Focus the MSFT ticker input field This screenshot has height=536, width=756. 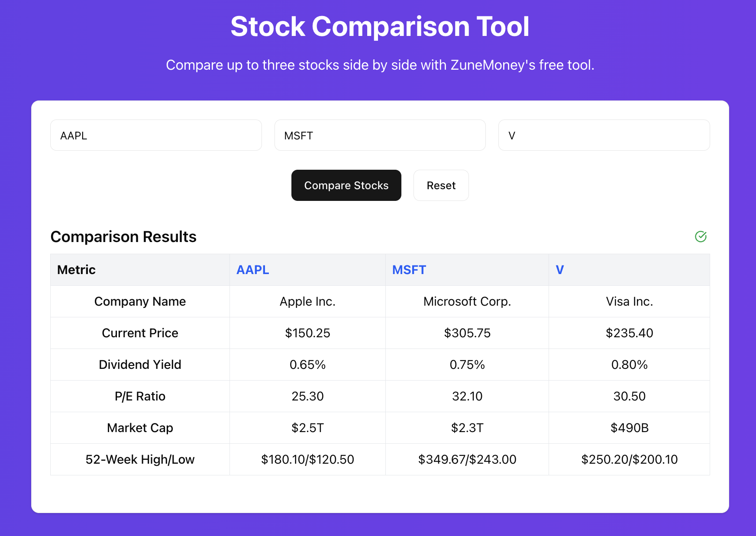380,136
